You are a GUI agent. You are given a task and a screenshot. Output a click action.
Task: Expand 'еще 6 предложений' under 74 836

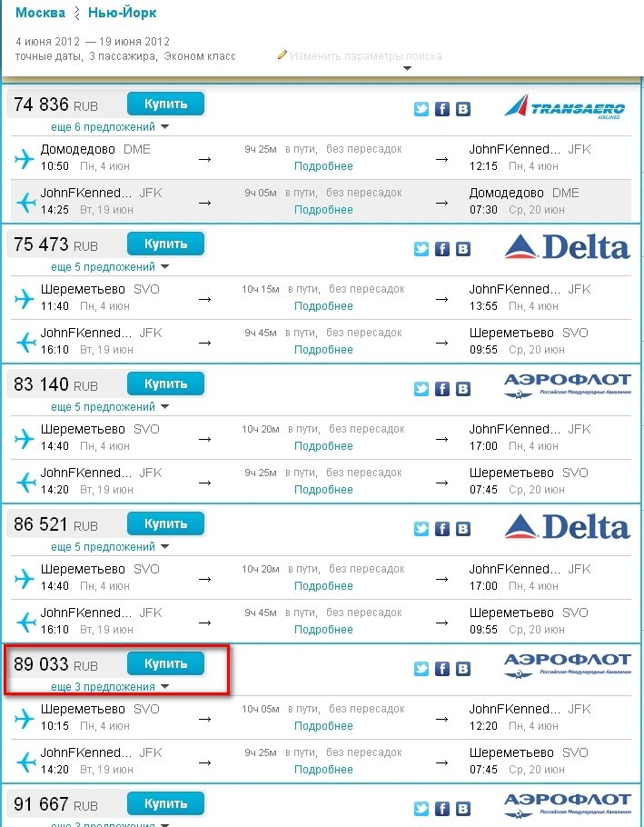[x=110, y=127]
